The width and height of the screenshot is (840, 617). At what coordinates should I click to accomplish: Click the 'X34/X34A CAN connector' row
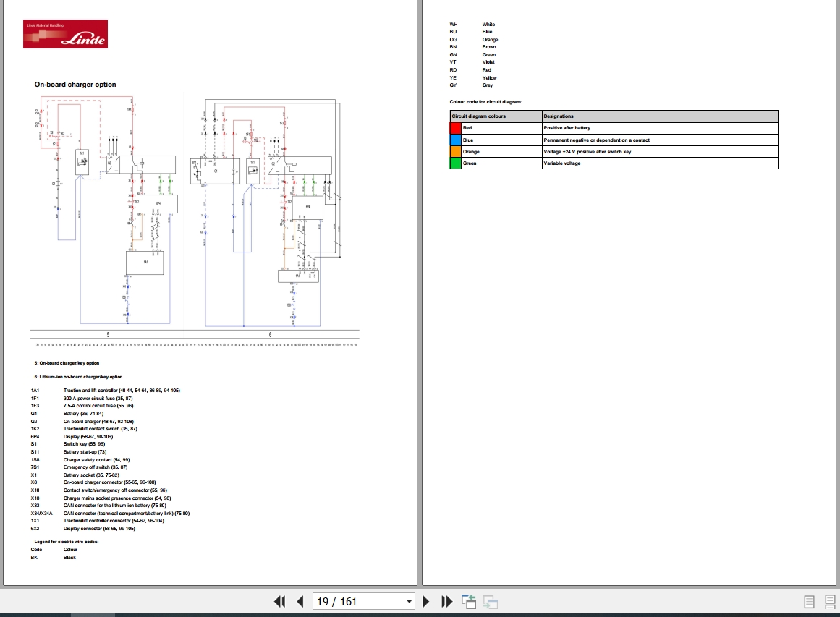(111, 514)
